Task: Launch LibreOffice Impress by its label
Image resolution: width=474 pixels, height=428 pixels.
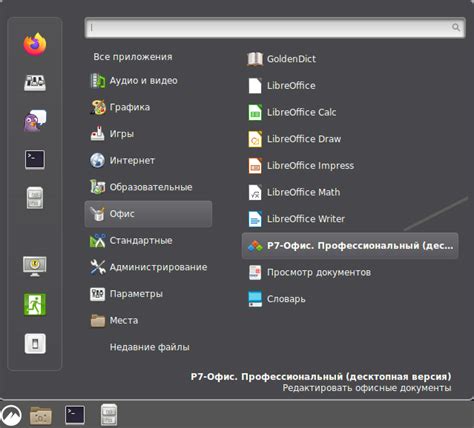Action: pos(310,166)
